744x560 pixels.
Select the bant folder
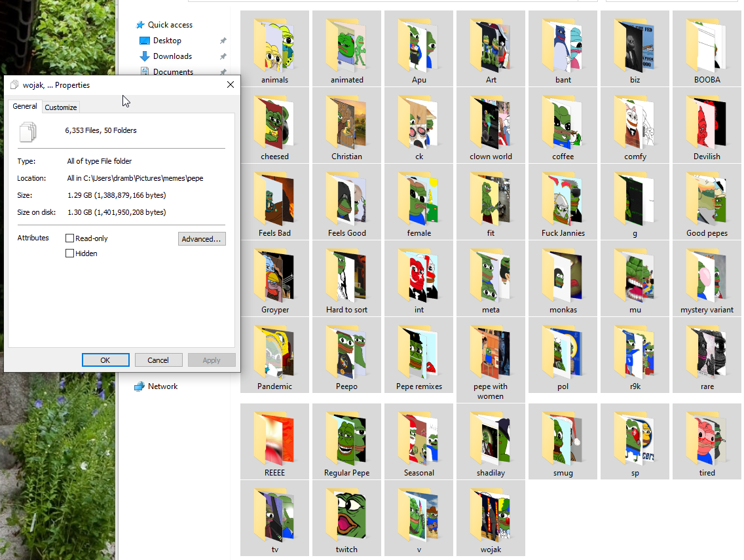tap(563, 48)
